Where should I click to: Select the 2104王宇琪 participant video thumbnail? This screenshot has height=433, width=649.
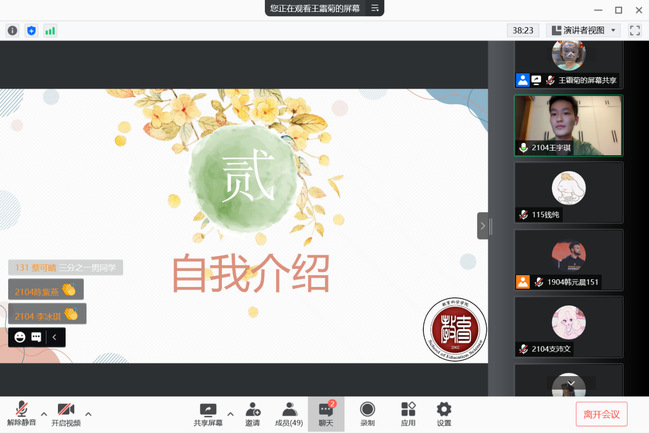coord(568,125)
